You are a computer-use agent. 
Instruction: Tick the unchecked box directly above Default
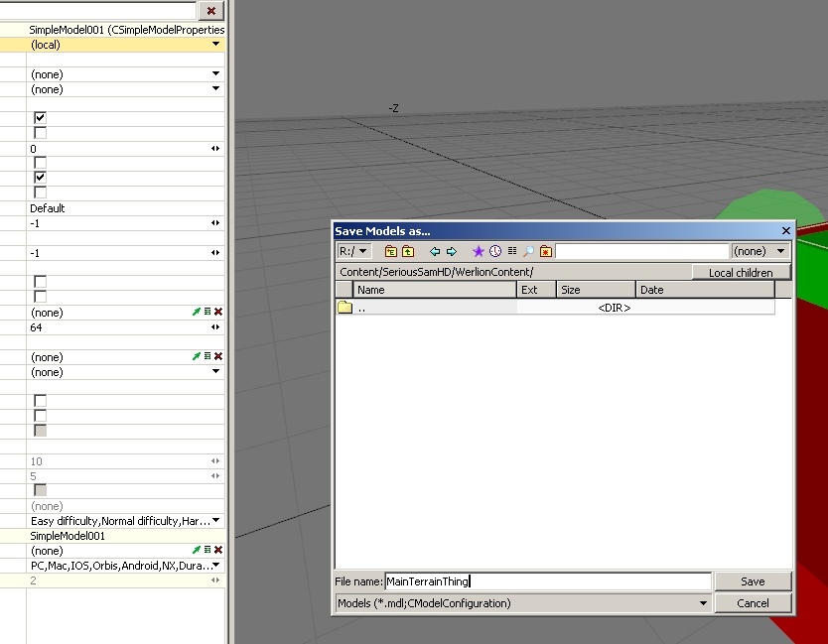pyautogui.click(x=40, y=193)
